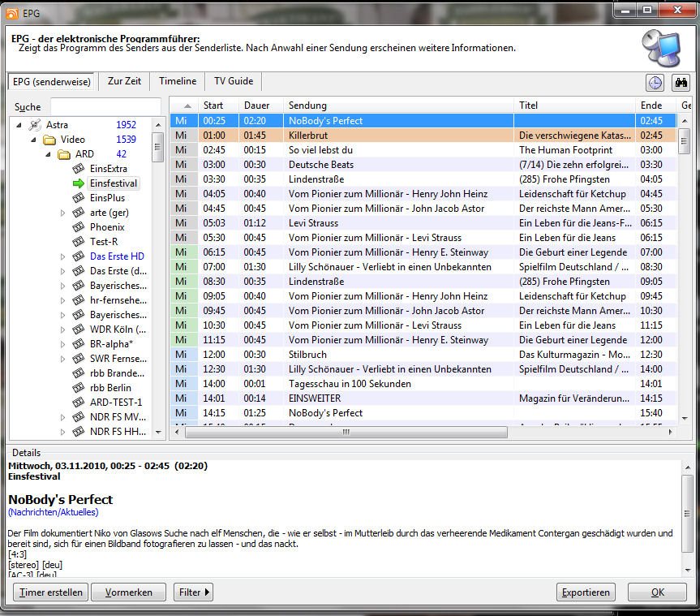Switch to the Zur Zeit tab
The width and height of the screenshot is (700, 616).
click(x=125, y=81)
